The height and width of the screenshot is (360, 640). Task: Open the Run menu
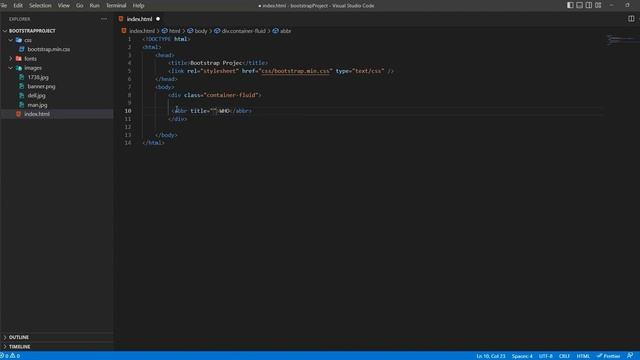point(94,6)
